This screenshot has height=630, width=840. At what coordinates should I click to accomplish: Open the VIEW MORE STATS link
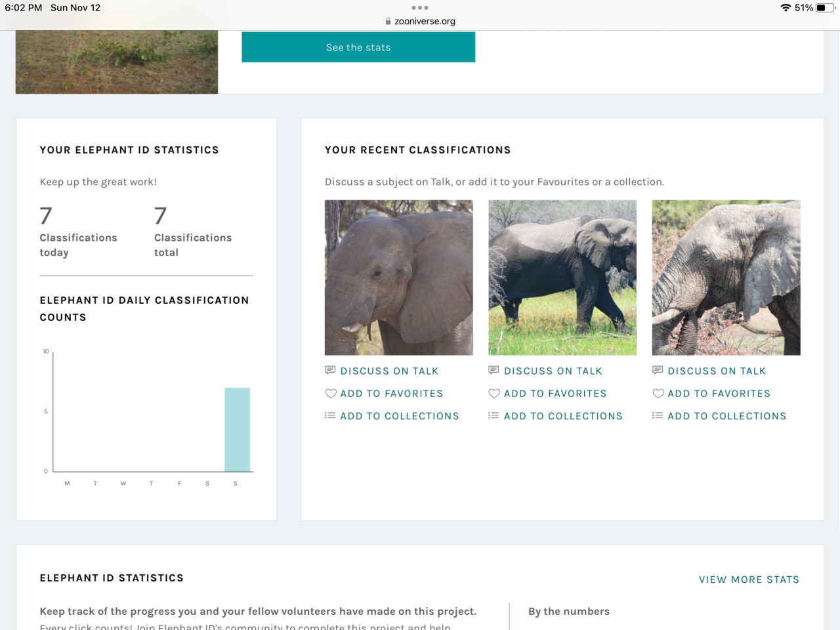coord(749,579)
